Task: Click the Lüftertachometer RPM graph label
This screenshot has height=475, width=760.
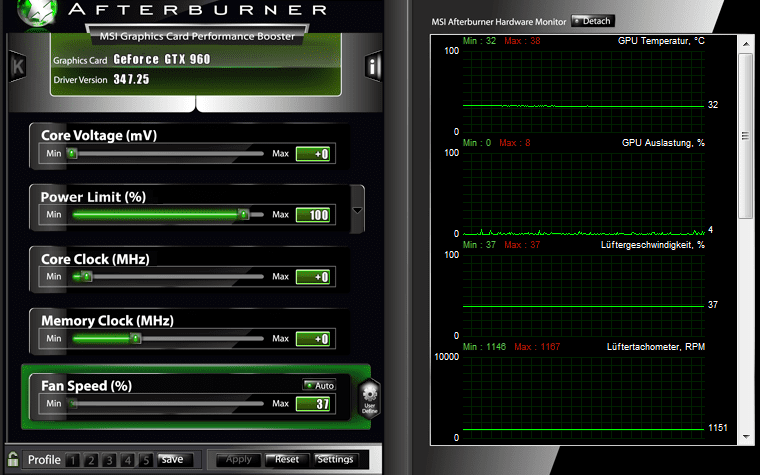Action: [x=656, y=347]
